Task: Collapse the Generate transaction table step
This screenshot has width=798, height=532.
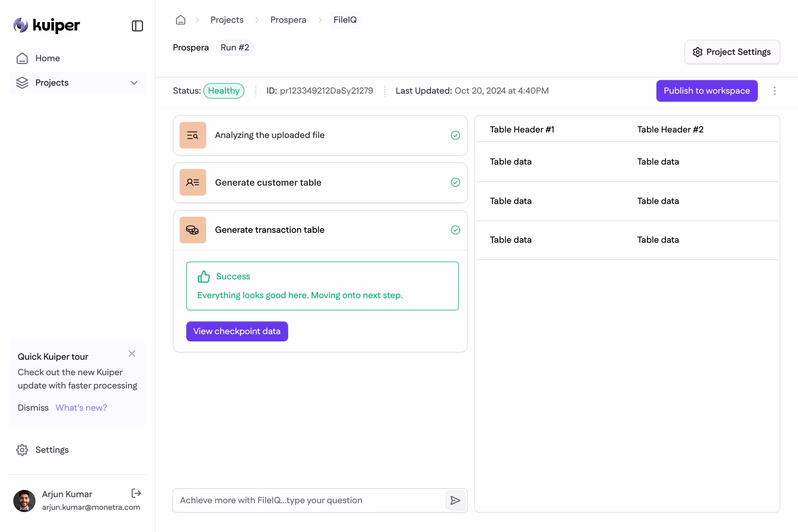Action: pos(269,230)
